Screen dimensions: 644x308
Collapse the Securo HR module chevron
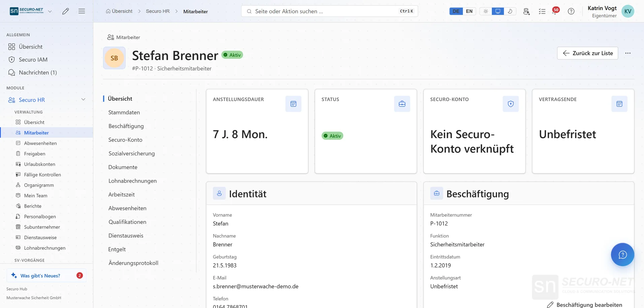83,99
